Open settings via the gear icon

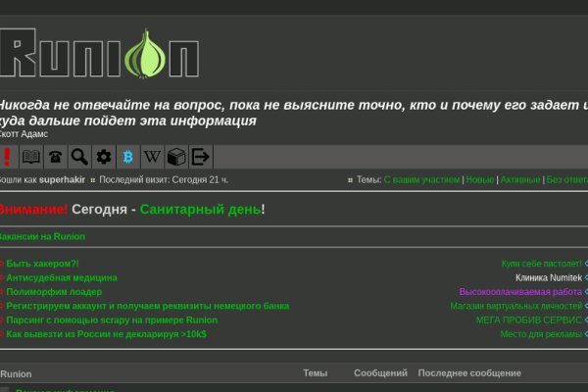tap(103, 157)
